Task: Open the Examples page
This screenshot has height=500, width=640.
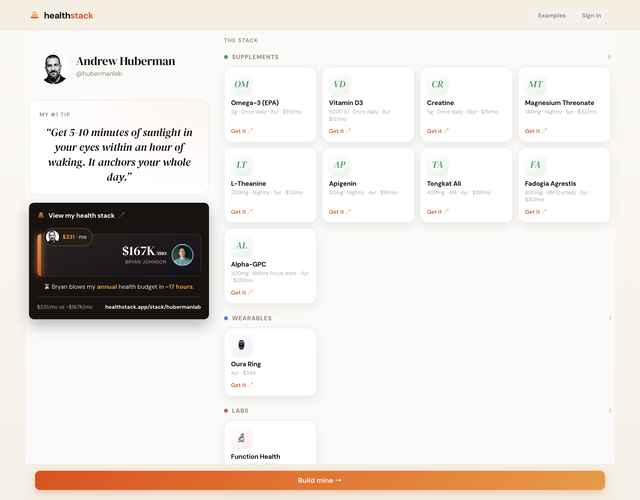Action: [x=551, y=16]
